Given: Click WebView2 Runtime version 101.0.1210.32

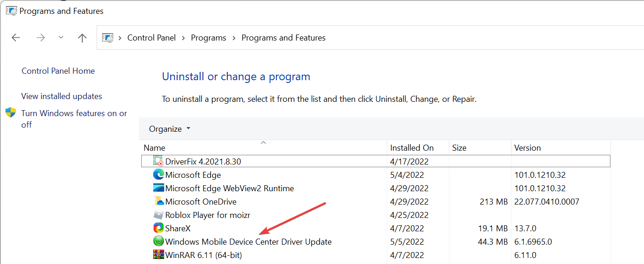Looking at the screenshot, I should (x=540, y=188).
